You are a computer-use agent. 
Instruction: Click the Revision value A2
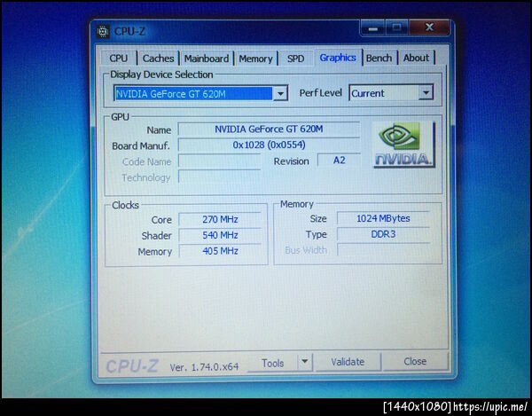(x=339, y=160)
